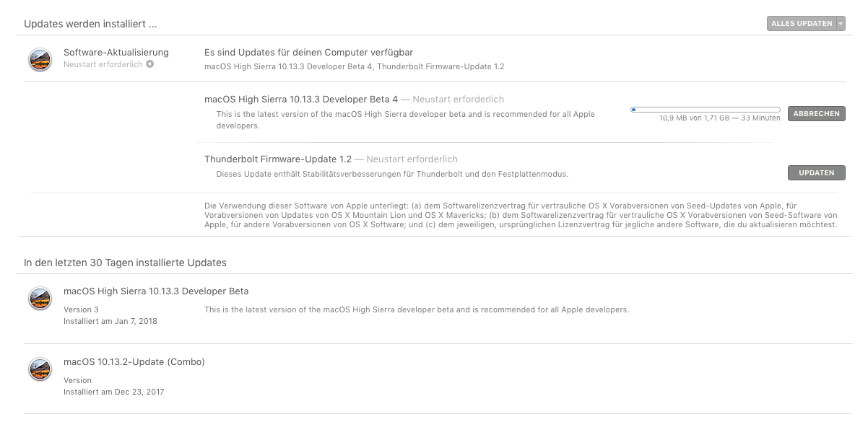Viewport: 868px width, 422px height.
Task: Open the dropdown arrow next to Alles Updaten
Action: 841,24
